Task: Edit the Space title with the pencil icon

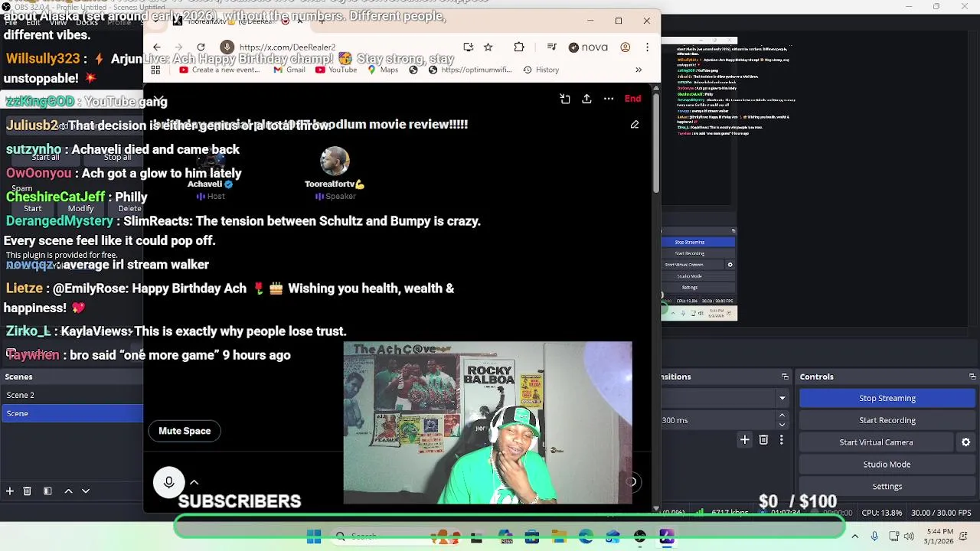Action: pyautogui.click(x=635, y=124)
